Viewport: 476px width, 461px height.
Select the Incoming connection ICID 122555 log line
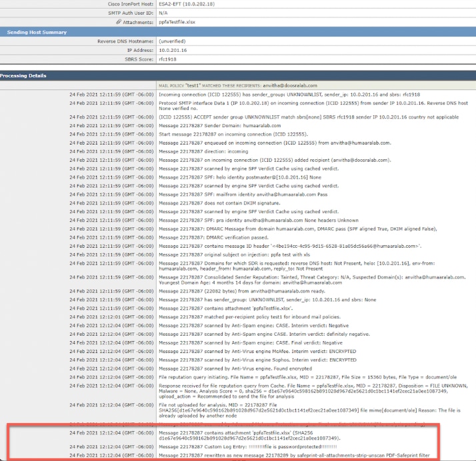coord(289,95)
